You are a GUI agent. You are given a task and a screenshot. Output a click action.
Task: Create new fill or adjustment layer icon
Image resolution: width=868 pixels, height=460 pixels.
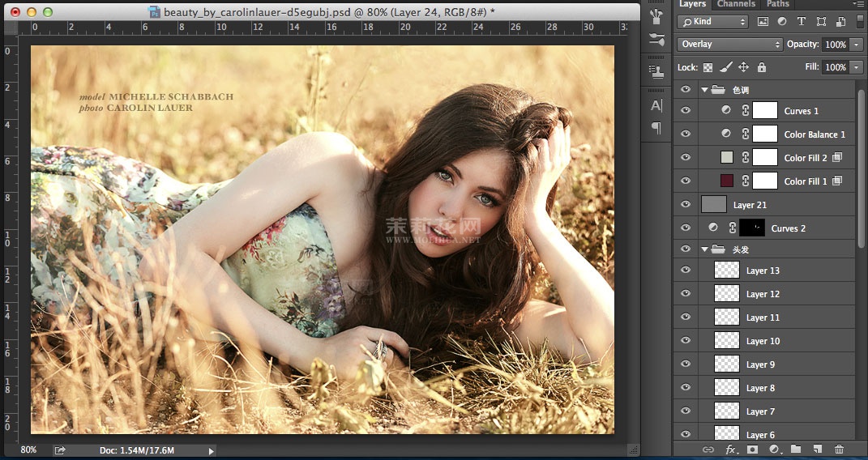tap(775, 449)
